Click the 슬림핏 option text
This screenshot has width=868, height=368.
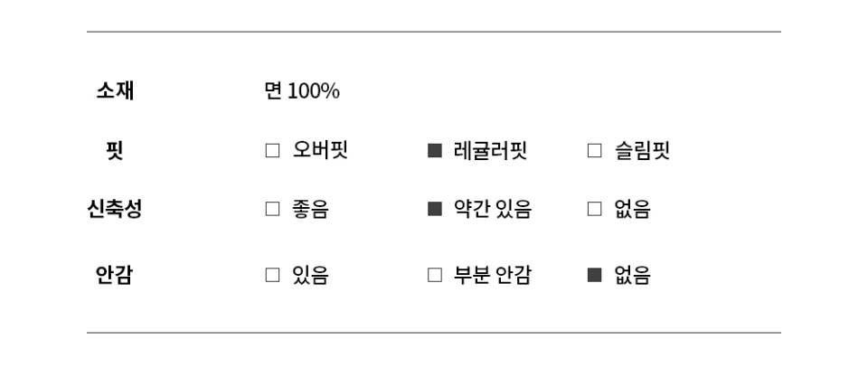642,151
